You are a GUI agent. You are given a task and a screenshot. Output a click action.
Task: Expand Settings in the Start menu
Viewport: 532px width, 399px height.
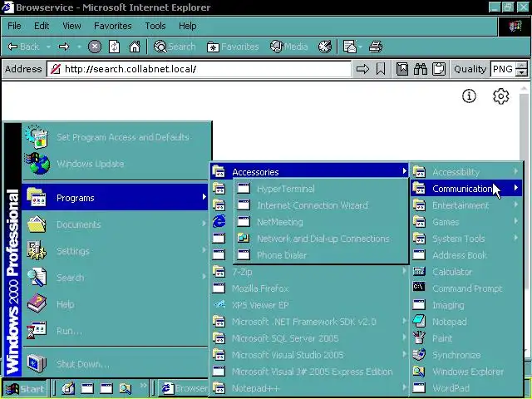[116, 251]
